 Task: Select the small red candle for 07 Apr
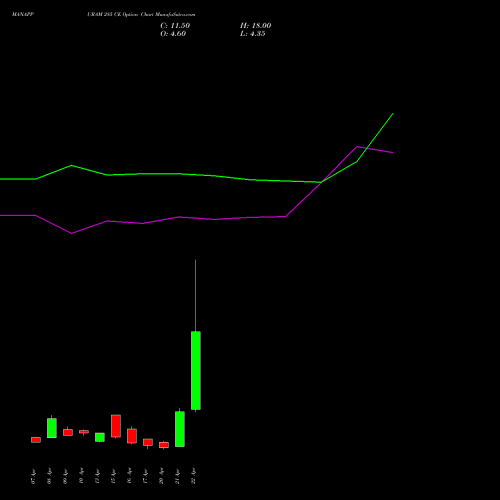click(x=36, y=440)
